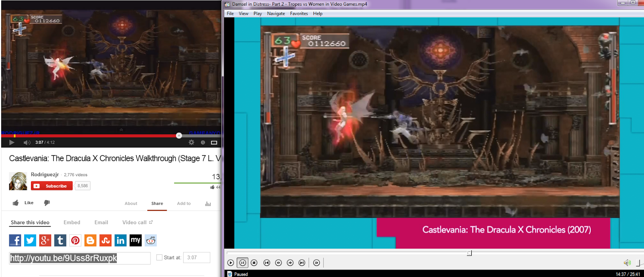Click the 8,586 subscriber count badge
This screenshot has height=277, width=644.
(83, 186)
